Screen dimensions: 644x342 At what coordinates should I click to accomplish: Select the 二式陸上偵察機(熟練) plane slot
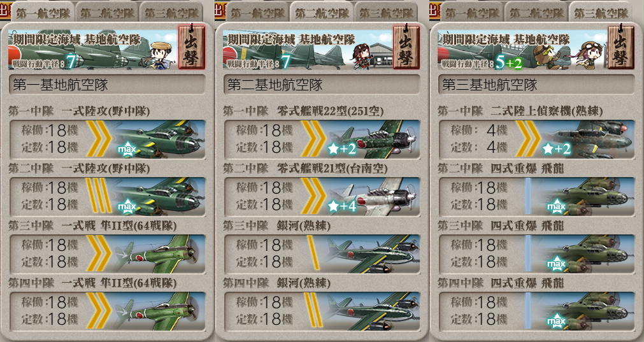536,139
